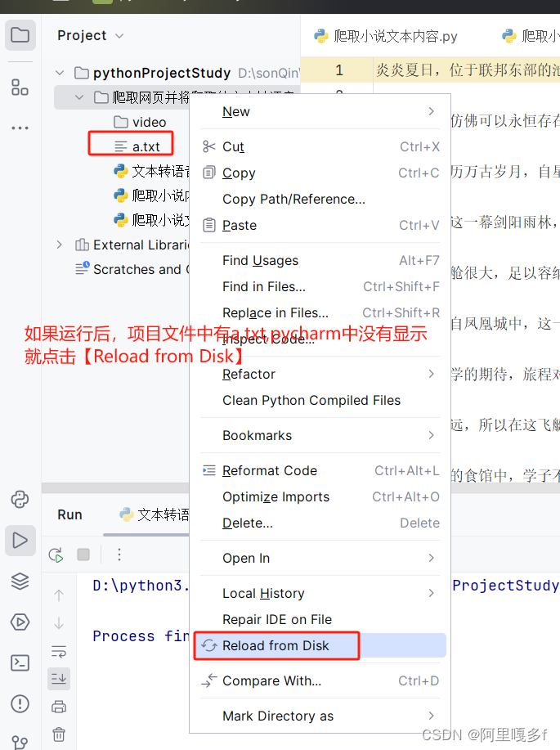560x750 pixels.
Task: Open the Structure tool window icon
Action: coord(20,88)
